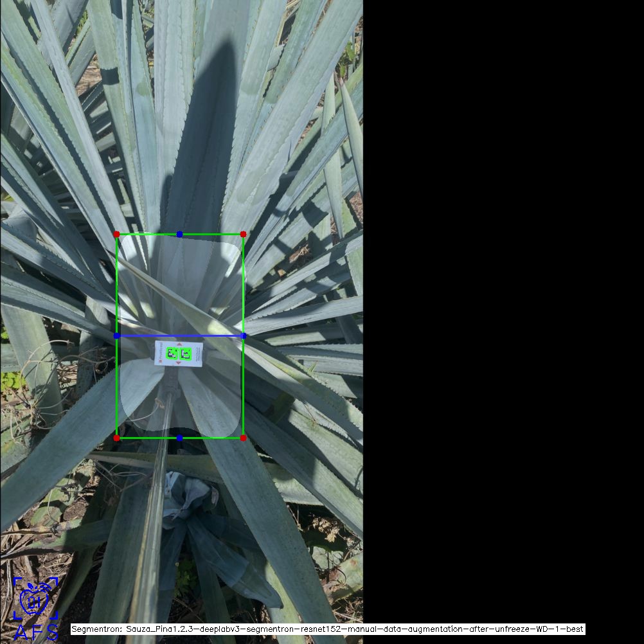Click the bottom-right red corner point
The width and height of the screenshot is (644, 644).
click(x=243, y=438)
